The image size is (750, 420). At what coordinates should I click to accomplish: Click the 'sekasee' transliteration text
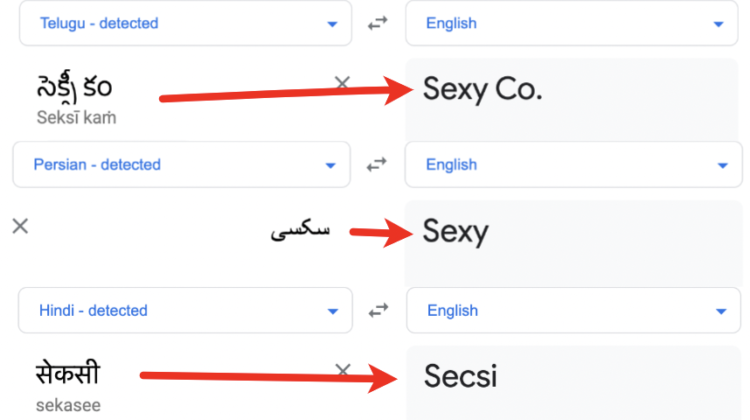point(68,406)
